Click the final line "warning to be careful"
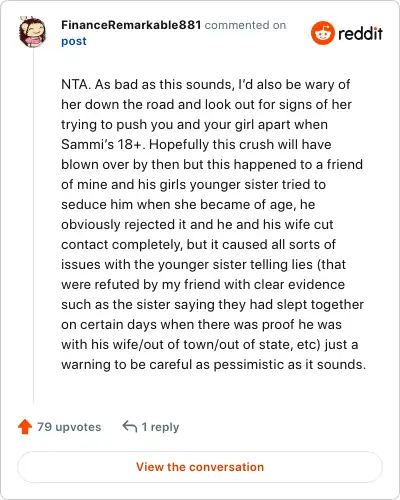This screenshot has width=400, height=500. point(214,365)
